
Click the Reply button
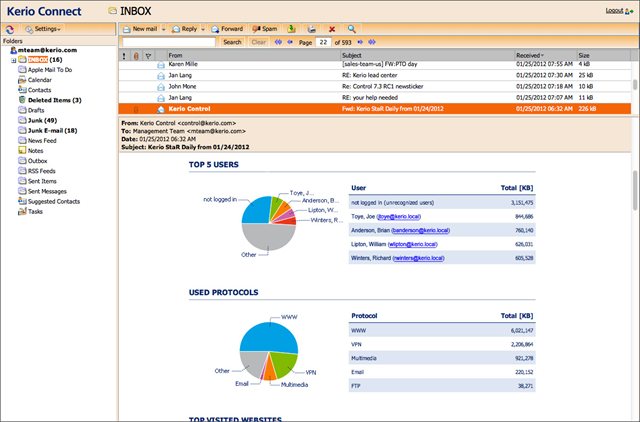pos(184,29)
